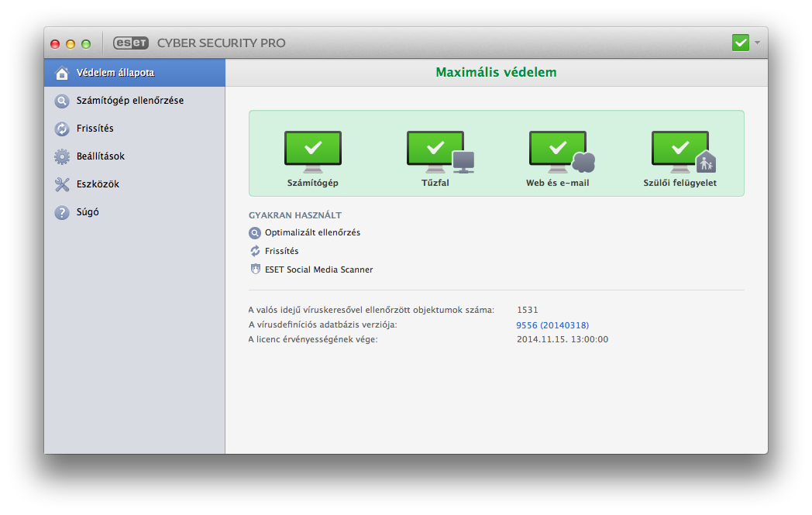812x515 pixels.
Task: Open the Számítógép protection monitor icon
Action: pos(313,152)
